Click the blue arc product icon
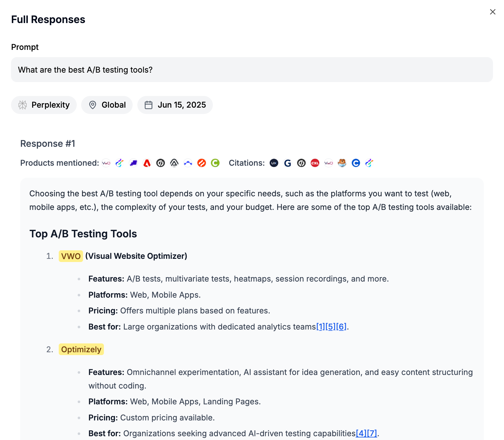The width and height of the screenshot is (504, 440). pos(188,163)
